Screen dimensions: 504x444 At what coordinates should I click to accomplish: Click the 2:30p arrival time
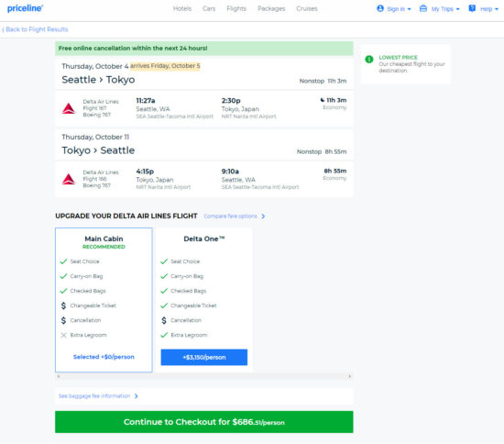pyautogui.click(x=231, y=101)
